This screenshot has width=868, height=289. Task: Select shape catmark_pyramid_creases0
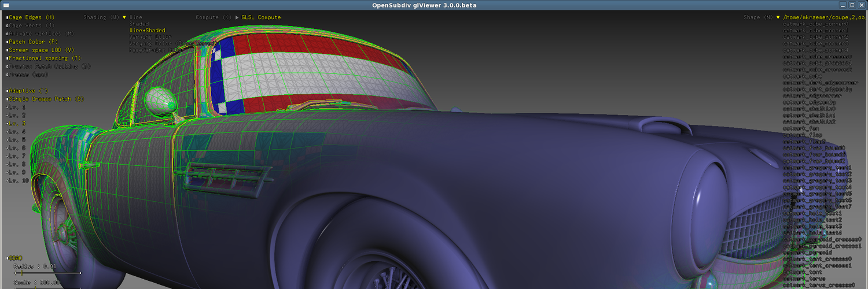pyautogui.click(x=822, y=239)
